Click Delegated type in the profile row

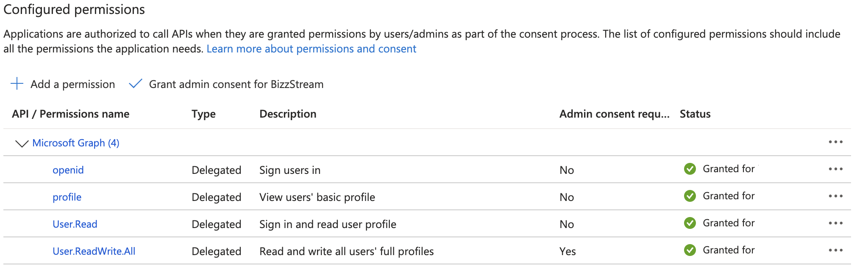point(216,197)
